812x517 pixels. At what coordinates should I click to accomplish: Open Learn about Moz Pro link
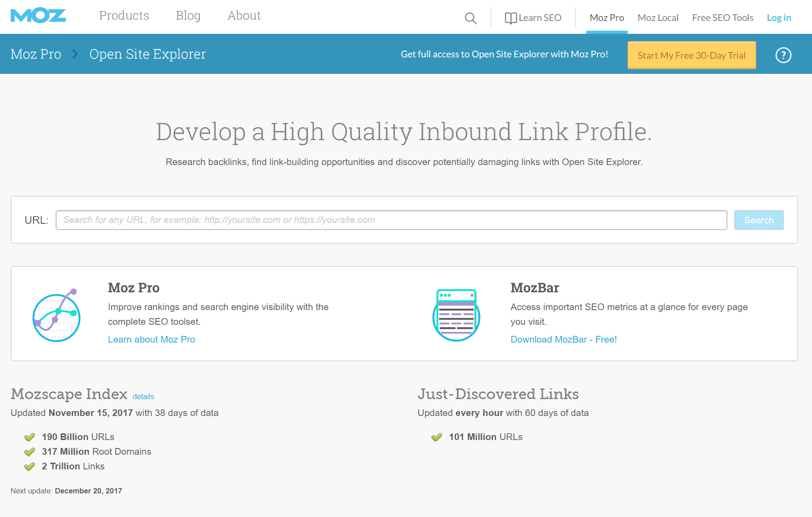click(x=152, y=339)
